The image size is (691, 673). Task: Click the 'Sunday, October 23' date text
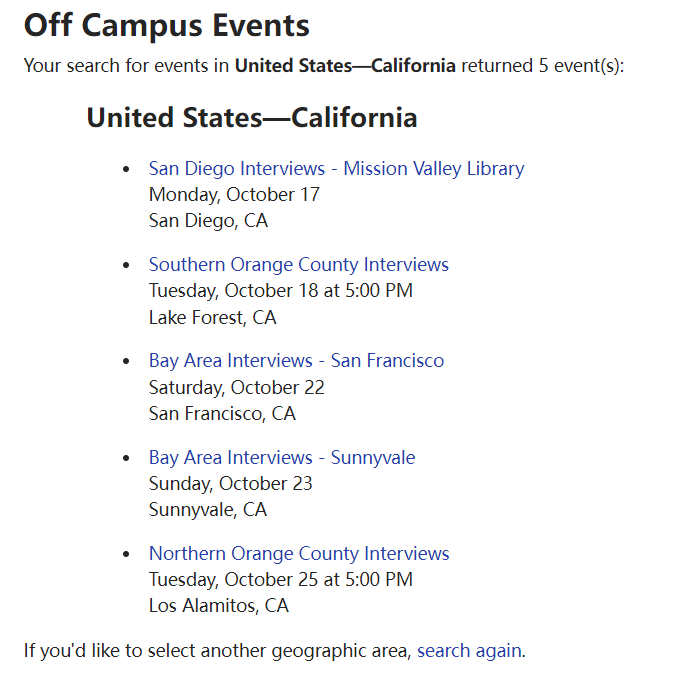pos(230,483)
